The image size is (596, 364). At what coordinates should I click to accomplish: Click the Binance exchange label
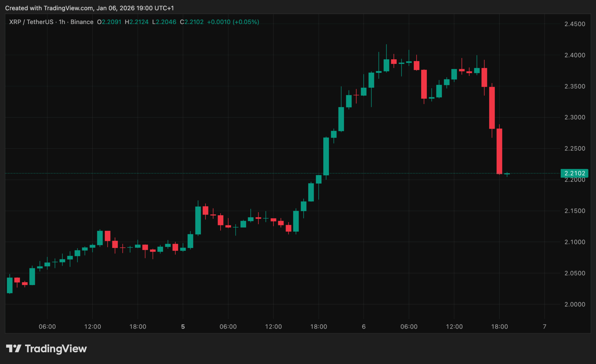click(x=82, y=22)
